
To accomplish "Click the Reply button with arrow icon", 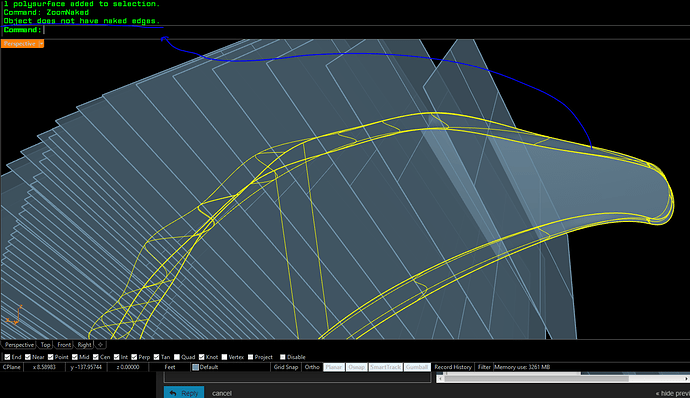I will pos(184,393).
